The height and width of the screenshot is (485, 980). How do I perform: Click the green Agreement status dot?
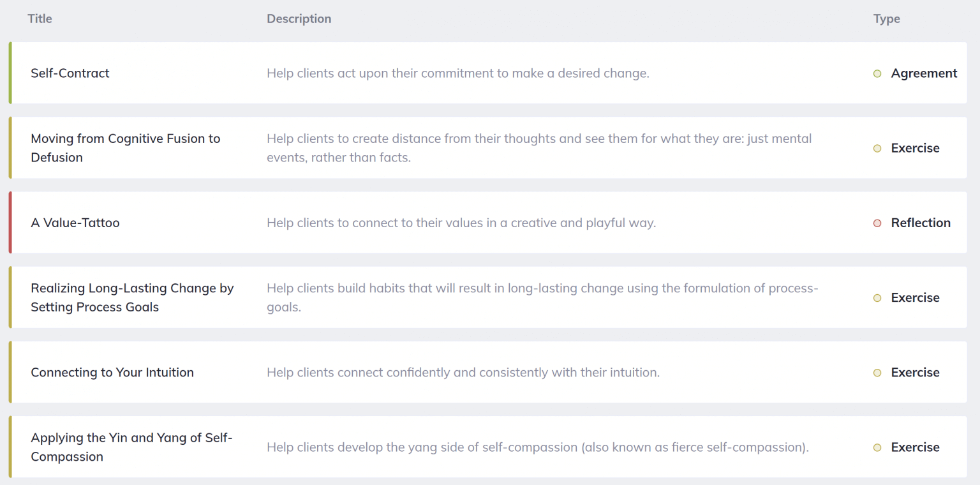(877, 73)
